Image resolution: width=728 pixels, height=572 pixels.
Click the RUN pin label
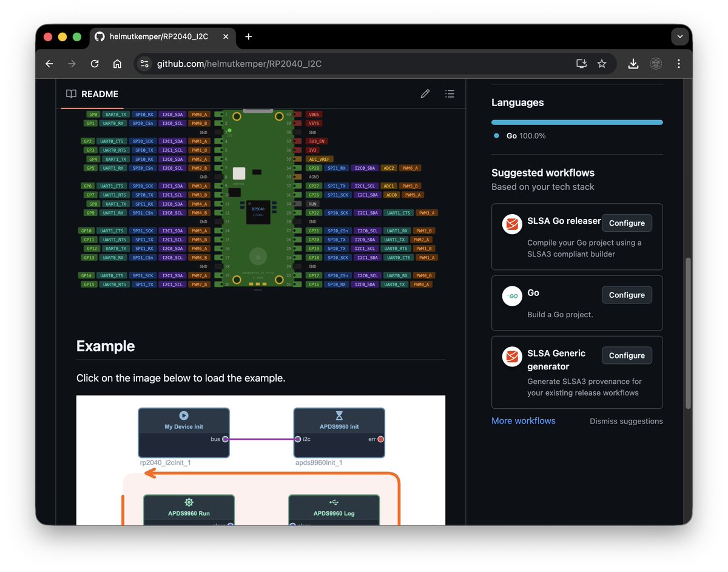(x=312, y=204)
